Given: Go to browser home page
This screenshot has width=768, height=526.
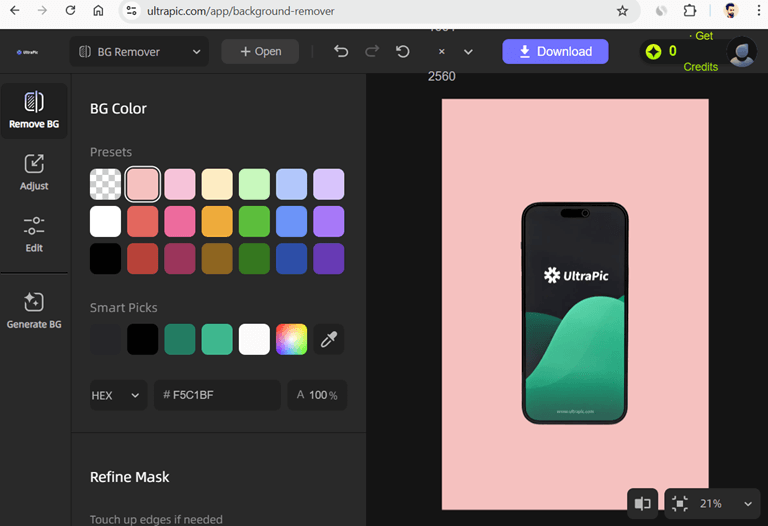Looking at the screenshot, I should pyautogui.click(x=98, y=10).
